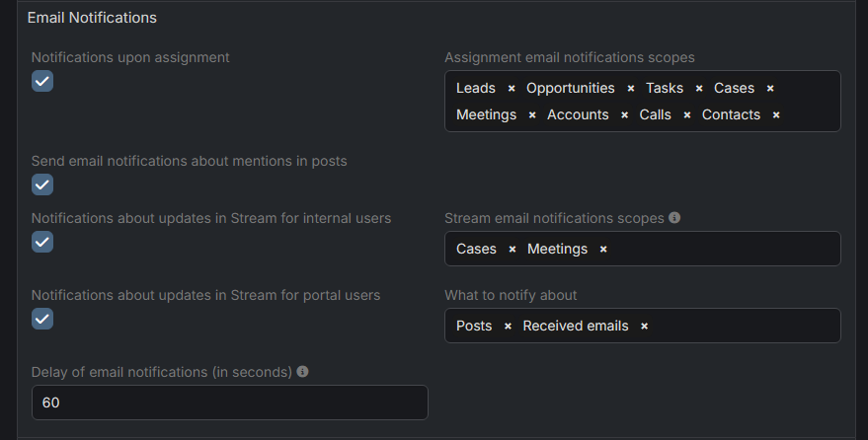Show info for Stream email notifications scopes

pyautogui.click(x=674, y=218)
